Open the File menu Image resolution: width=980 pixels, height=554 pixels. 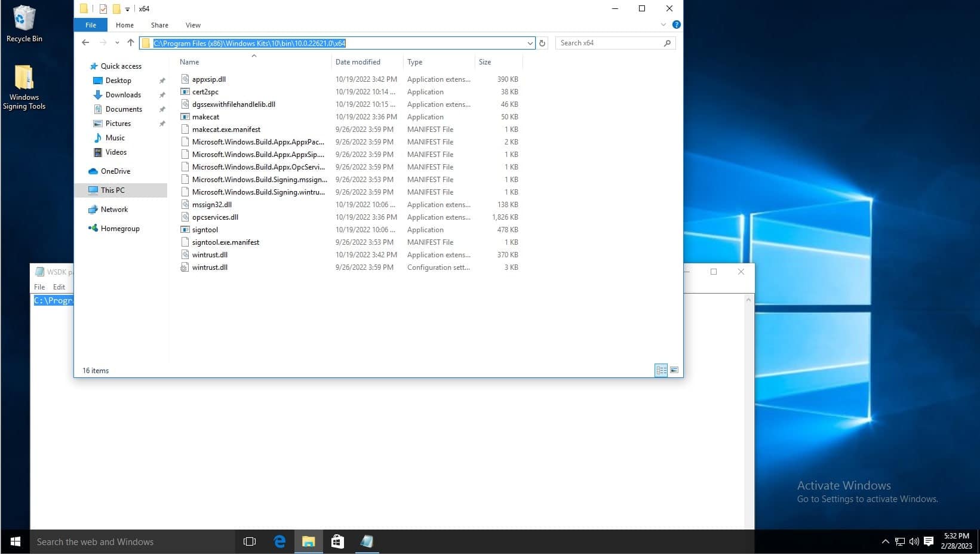click(91, 25)
